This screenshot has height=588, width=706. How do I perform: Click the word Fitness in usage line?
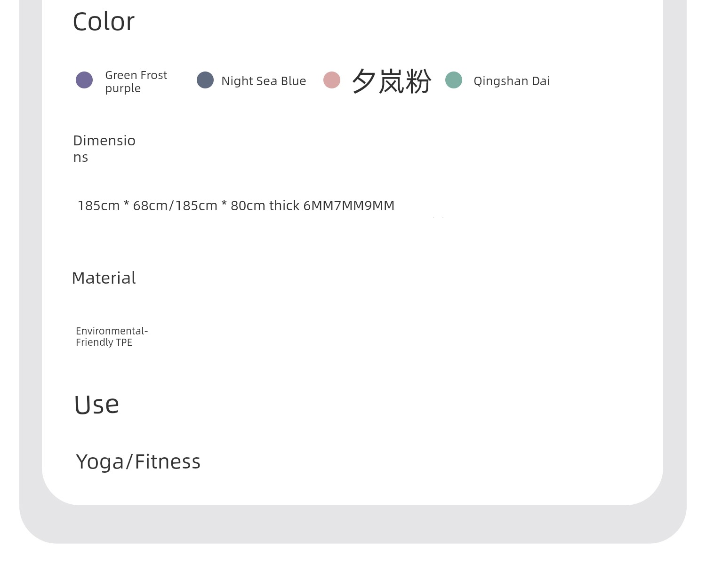(x=168, y=461)
